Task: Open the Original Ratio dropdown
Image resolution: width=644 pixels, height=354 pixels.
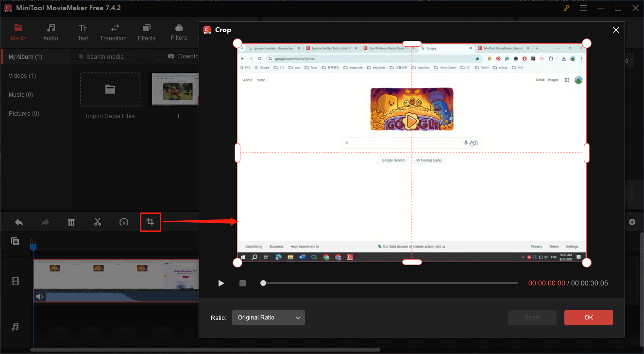Action: [269, 318]
